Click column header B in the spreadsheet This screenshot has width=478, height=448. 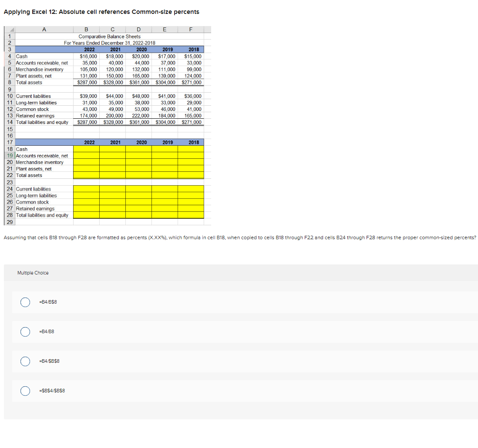pos(86,29)
